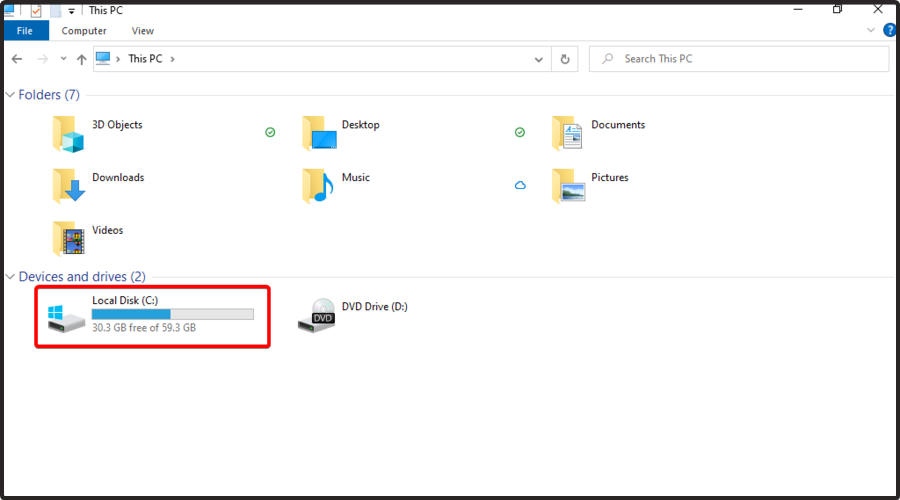Click the sync status checkmark beside Documents

point(519,133)
